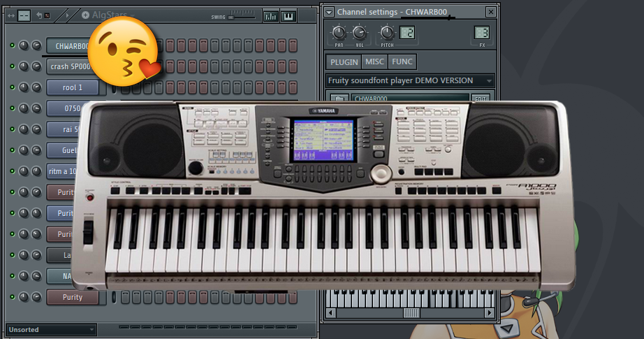
Task: Click the volume knob of Purity channel
Action: tap(36, 296)
